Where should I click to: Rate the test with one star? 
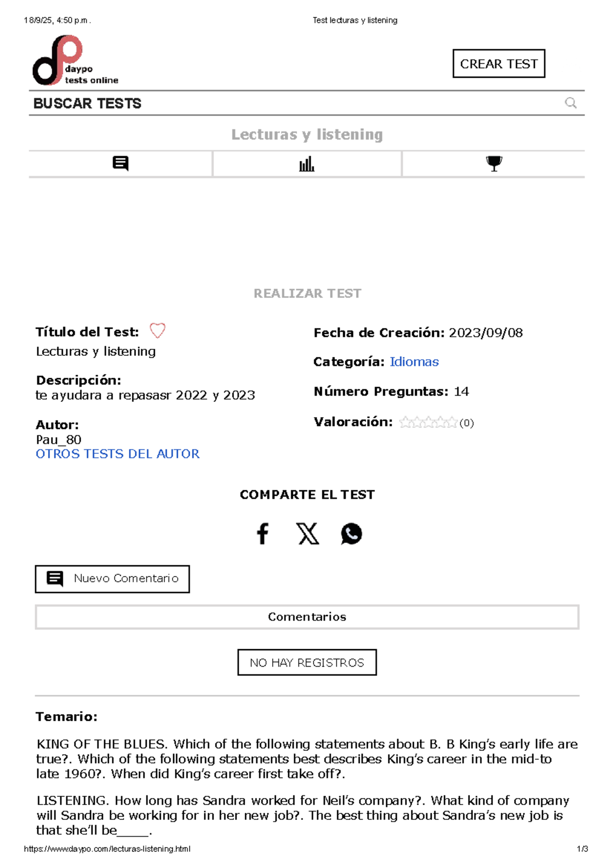(405, 422)
